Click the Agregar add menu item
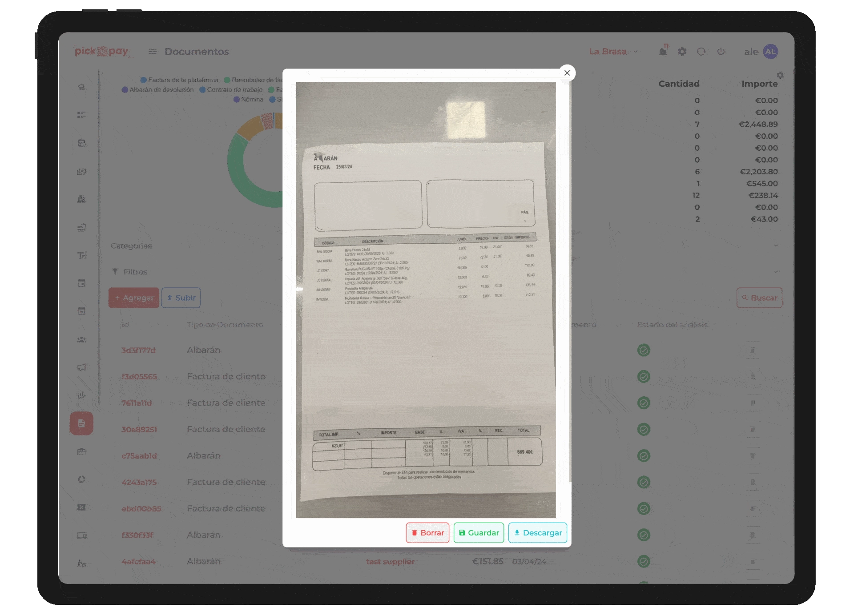This screenshot has height=616, width=854. 133,297
